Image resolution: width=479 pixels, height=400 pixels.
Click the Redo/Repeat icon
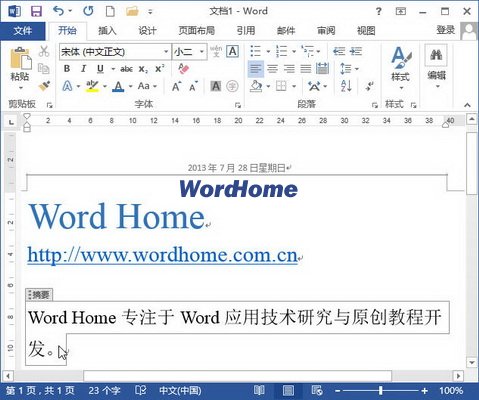88,11
